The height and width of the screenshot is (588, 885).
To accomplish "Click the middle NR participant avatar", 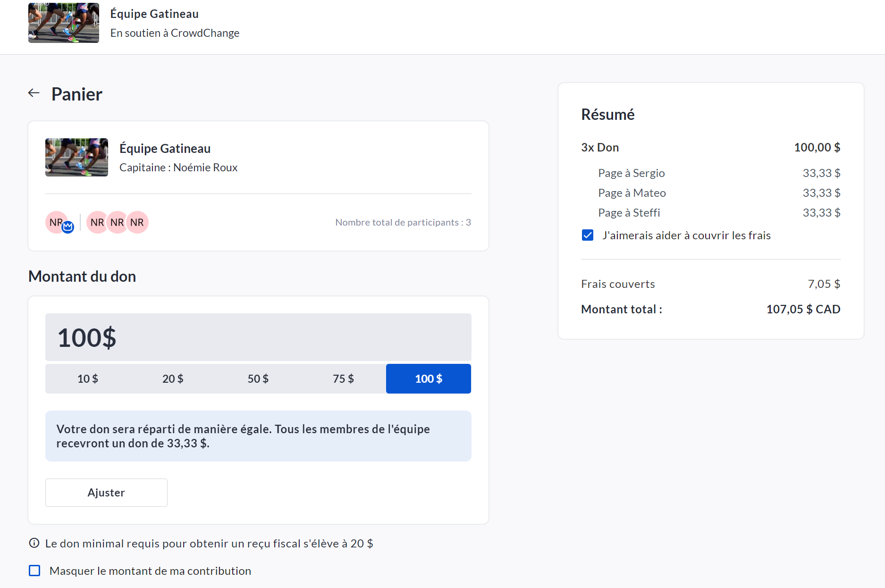I will click(117, 222).
